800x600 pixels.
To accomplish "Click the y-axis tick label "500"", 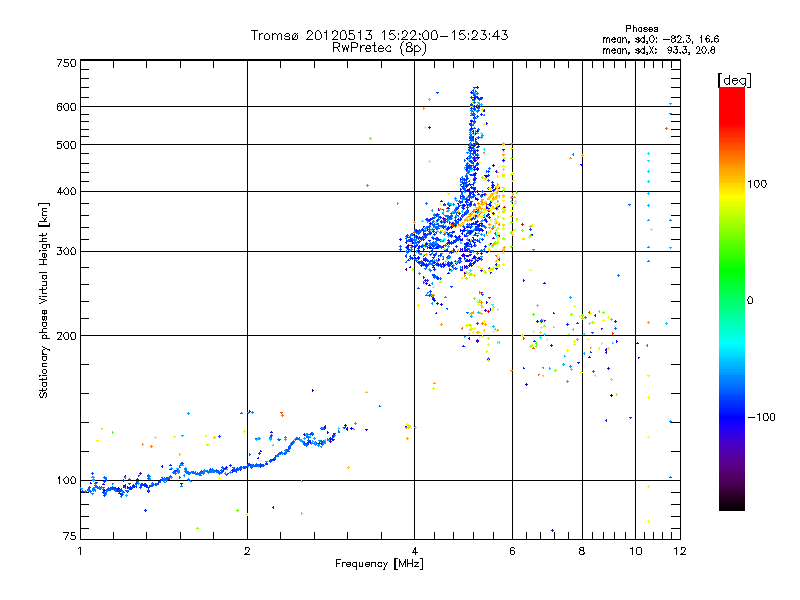I will 67,145.
